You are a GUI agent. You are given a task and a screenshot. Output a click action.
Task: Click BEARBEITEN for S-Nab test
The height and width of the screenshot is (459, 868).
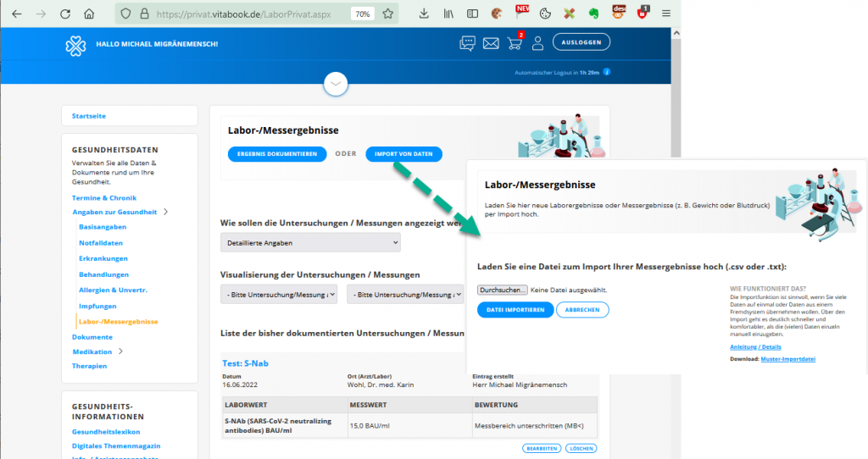542,449
